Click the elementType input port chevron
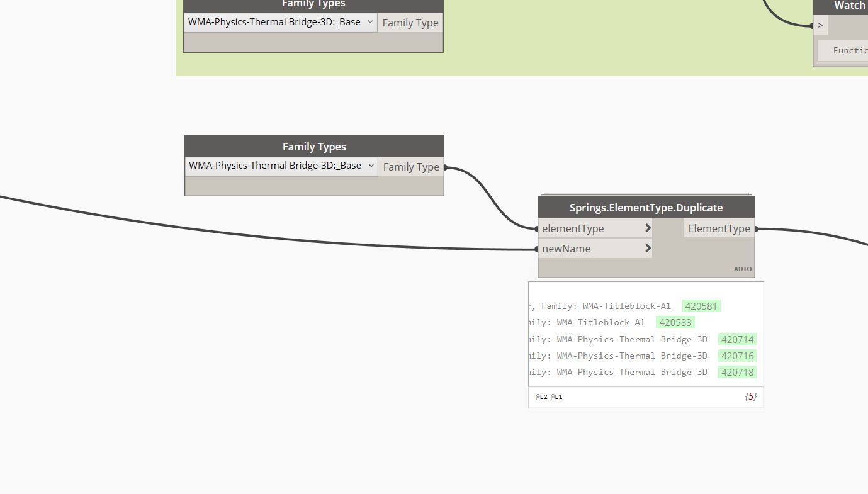Viewport: 868px width, 494px height. point(647,228)
